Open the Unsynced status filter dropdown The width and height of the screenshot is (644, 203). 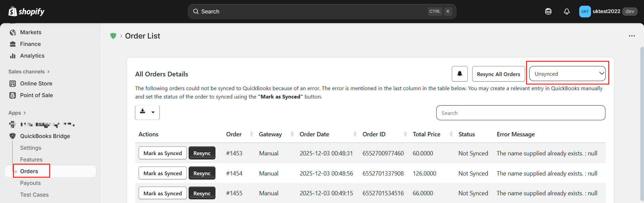pos(567,74)
